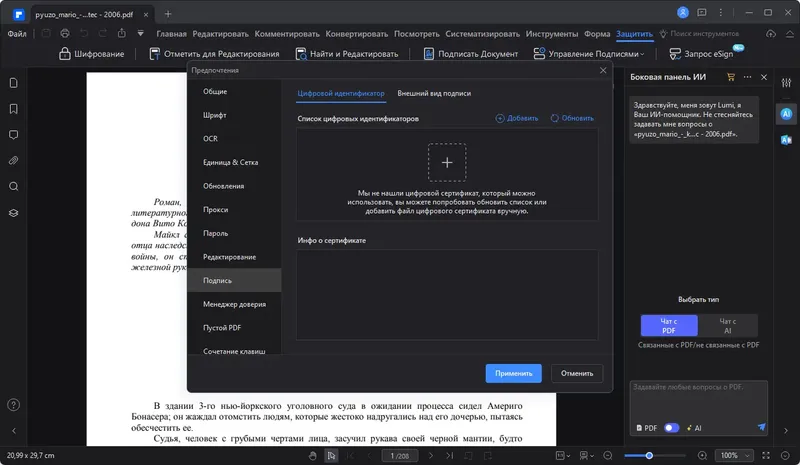This screenshot has height=465, width=800.
Task: Send message with paper plane icon
Action: click(x=761, y=427)
